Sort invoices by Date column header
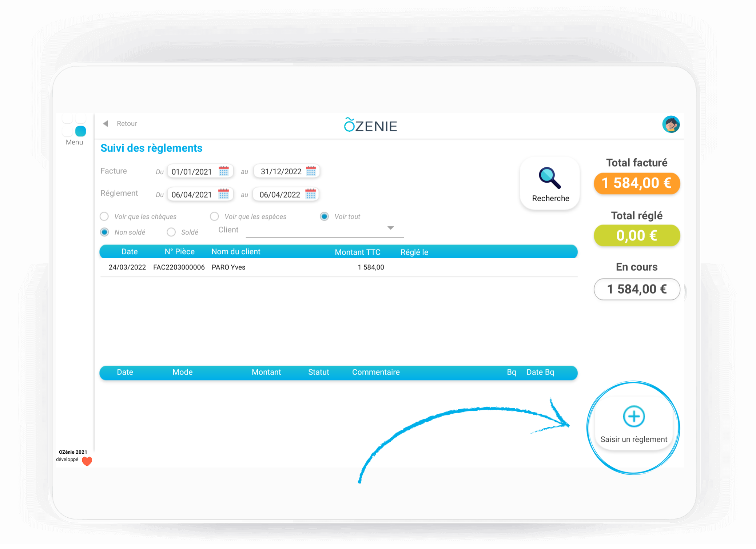The height and width of the screenshot is (549, 756). 129,252
